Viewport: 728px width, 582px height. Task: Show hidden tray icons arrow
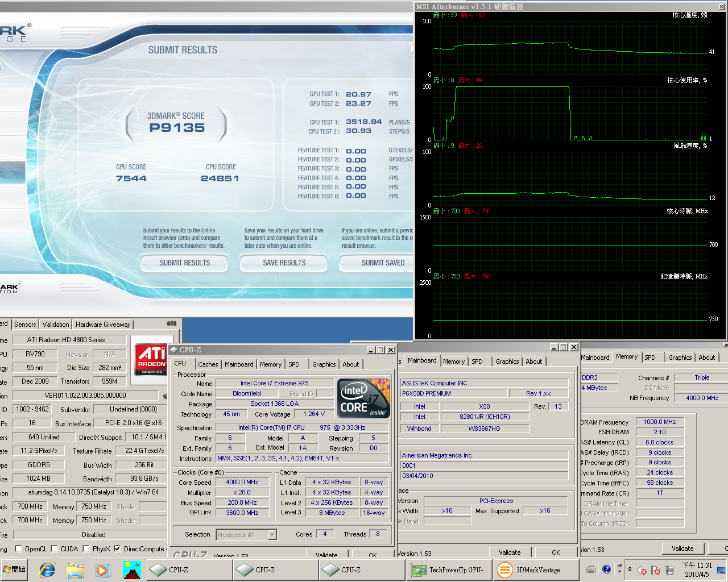click(x=630, y=569)
